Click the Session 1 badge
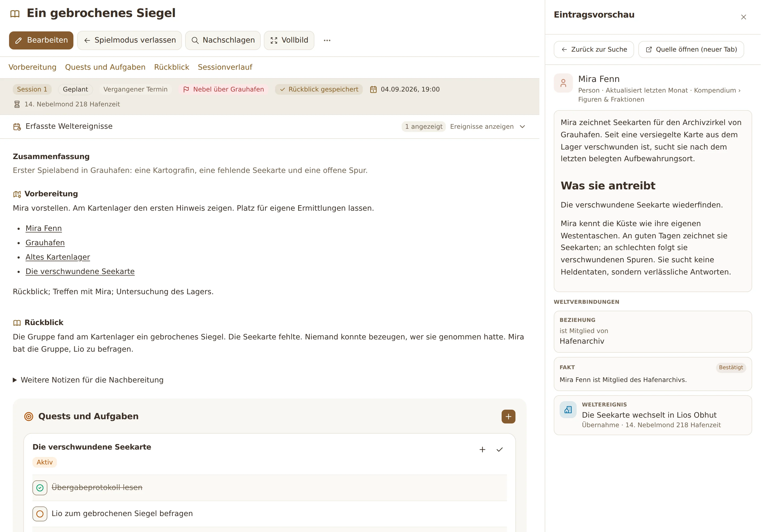The width and height of the screenshot is (766, 532). point(32,89)
